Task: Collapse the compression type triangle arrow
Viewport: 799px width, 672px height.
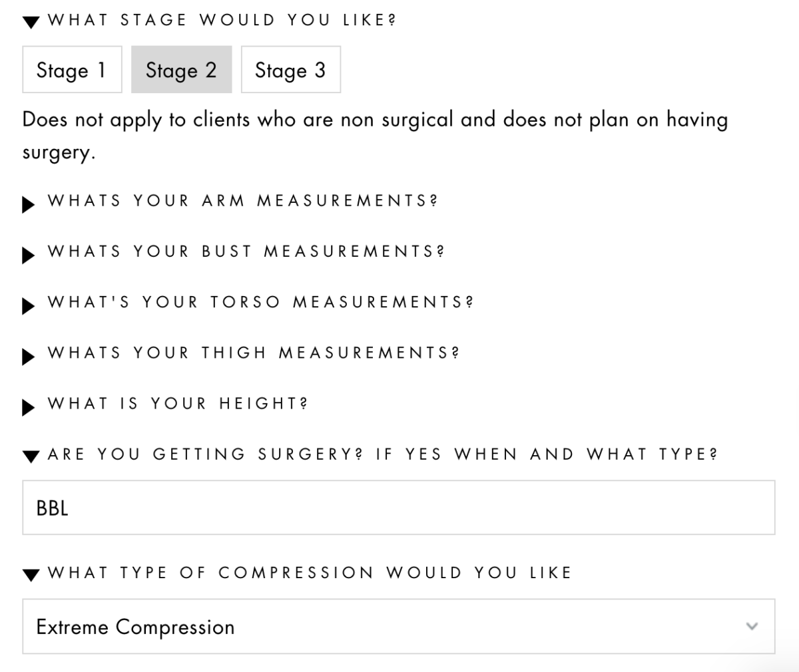Action: [x=31, y=575]
